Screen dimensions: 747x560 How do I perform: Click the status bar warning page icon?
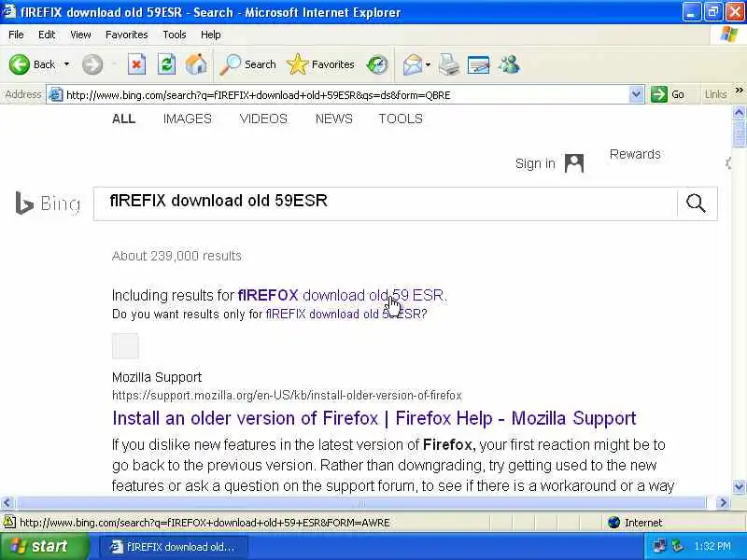[9, 523]
